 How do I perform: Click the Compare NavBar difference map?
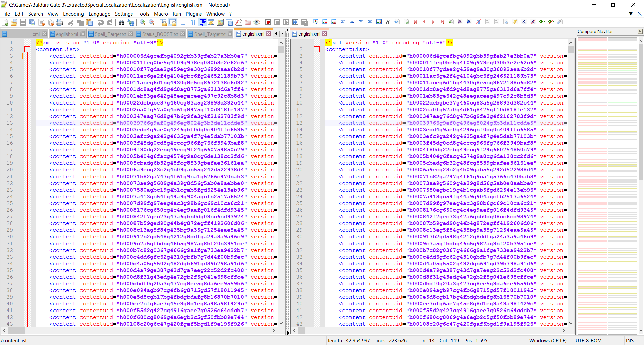[607, 186]
